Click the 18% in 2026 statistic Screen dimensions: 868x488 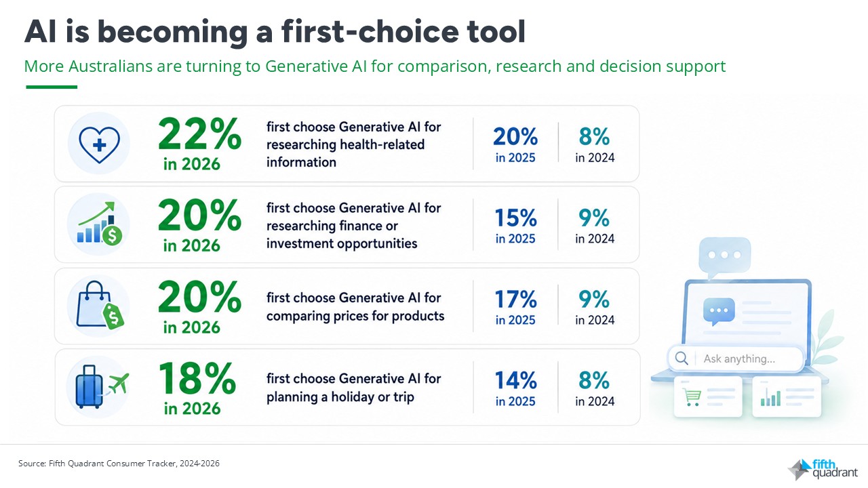pyautogui.click(x=198, y=386)
